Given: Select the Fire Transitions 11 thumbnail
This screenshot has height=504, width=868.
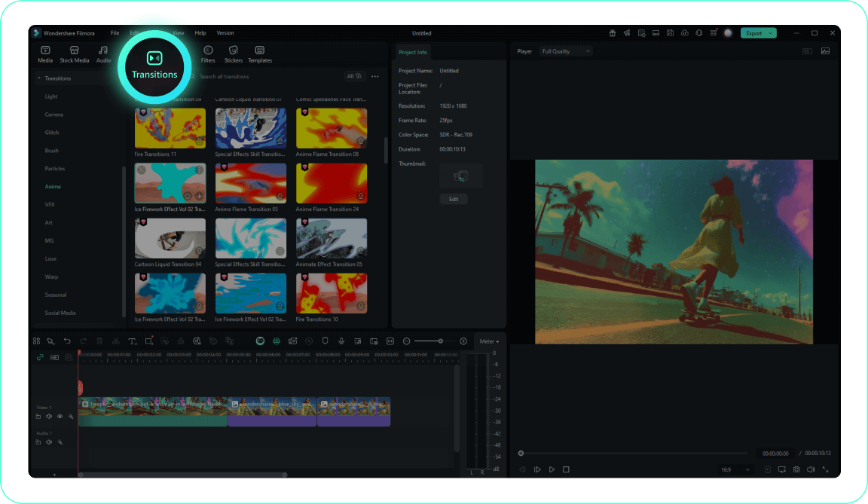Looking at the screenshot, I should pos(170,128).
